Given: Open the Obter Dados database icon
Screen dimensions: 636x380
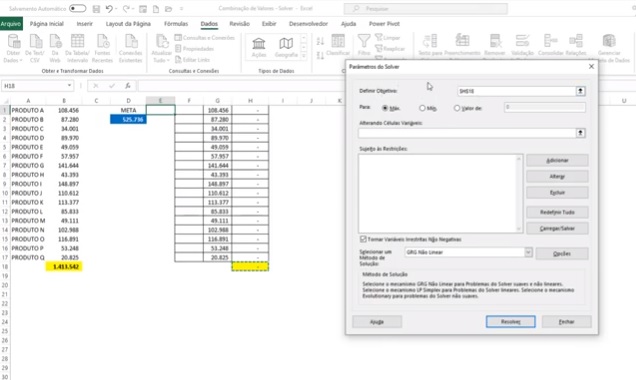Looking at the screenshot, I should click(13, 42).
